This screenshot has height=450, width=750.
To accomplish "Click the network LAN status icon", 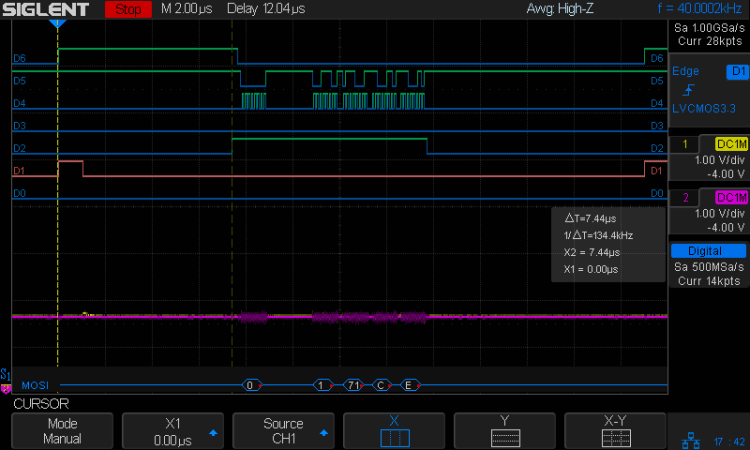I will click(690, 441).
